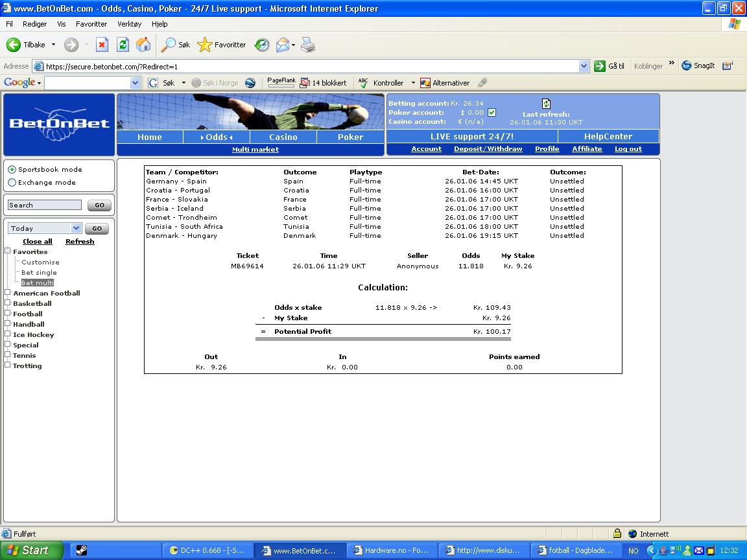Open Alternativer in the Google toolbar
747x560 pixels.
[445, 83]
